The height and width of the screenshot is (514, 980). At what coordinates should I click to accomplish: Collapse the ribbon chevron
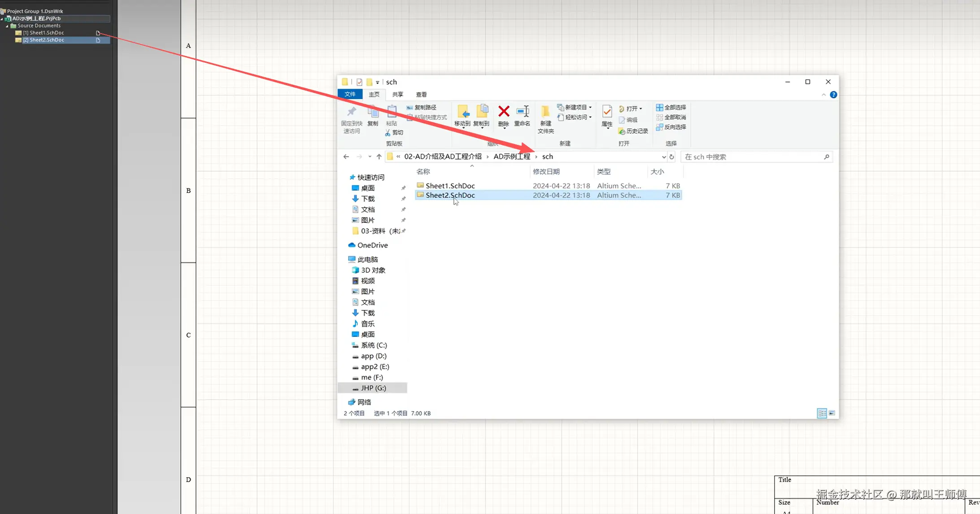pos(823,95)
